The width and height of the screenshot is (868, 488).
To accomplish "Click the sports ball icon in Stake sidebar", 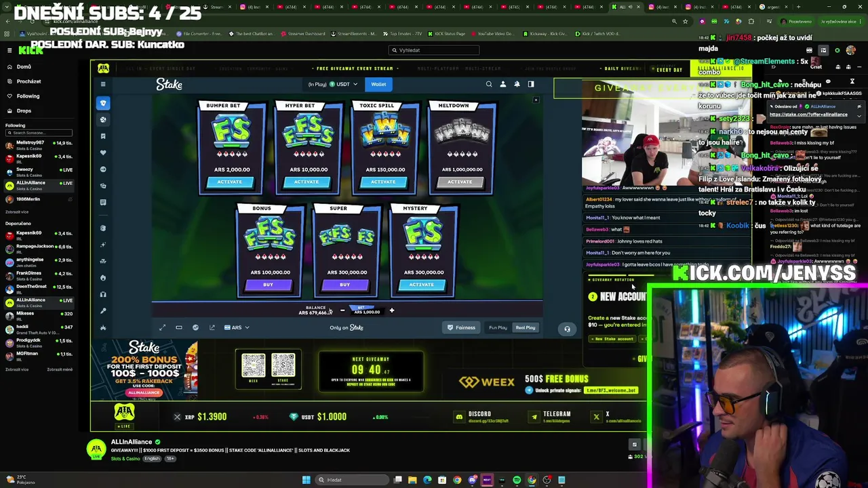I will pyautogui.click(x=103, y=119).
